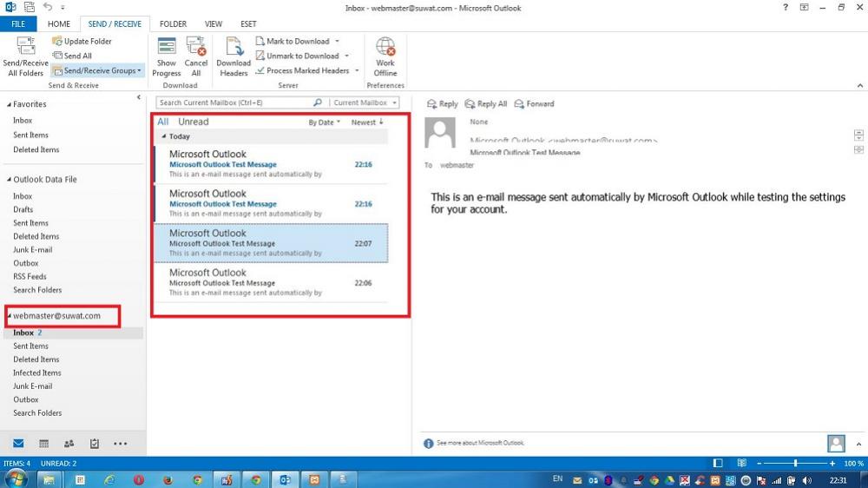Screen dimensions: 868x488
Task: Open Drafts folder in Outlook Data File
Action: click(x=23, y=209)
